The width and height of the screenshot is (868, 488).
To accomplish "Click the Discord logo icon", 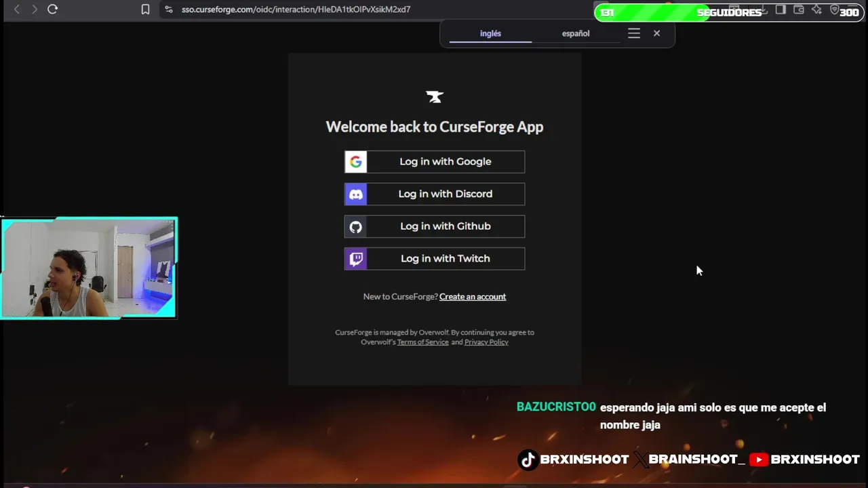I will (356, 194).
